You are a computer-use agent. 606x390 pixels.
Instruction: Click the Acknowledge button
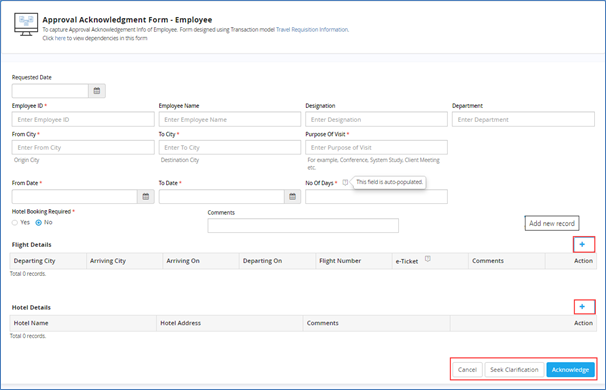pyautogui.click(x=570, y=370)
